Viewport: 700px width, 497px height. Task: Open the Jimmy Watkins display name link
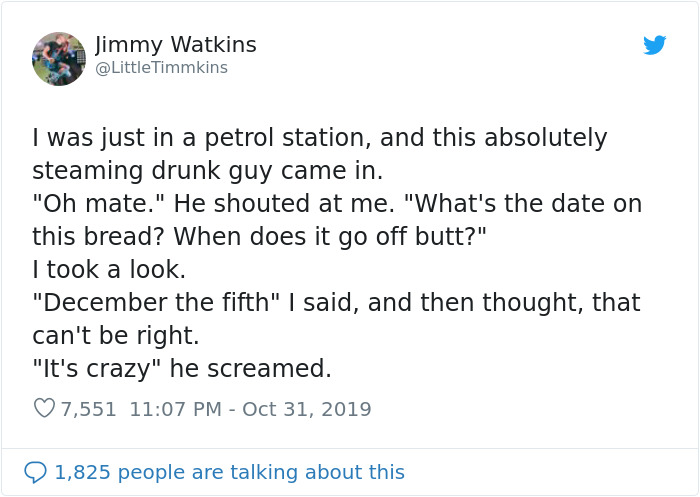[176, 45]
